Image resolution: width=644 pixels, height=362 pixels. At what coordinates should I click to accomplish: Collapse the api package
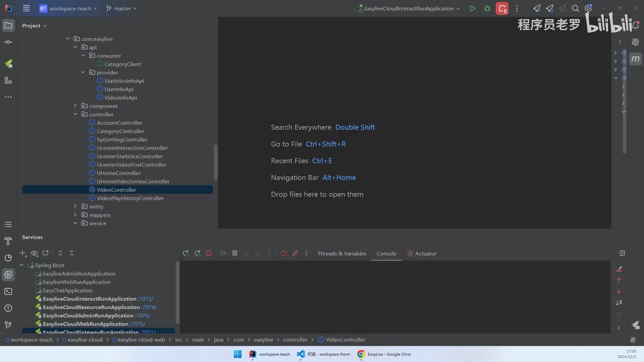pos(75,47)
